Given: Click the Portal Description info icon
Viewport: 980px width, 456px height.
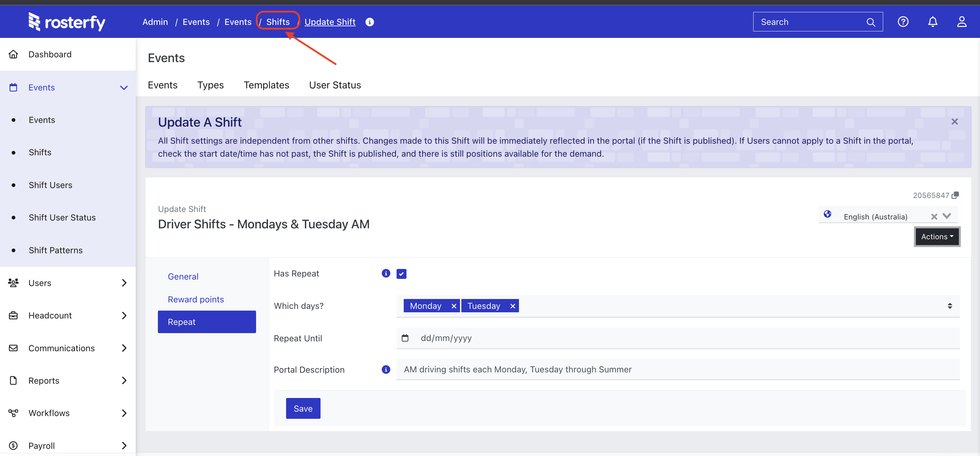Looking at the screenshot, I should point(386,370).
